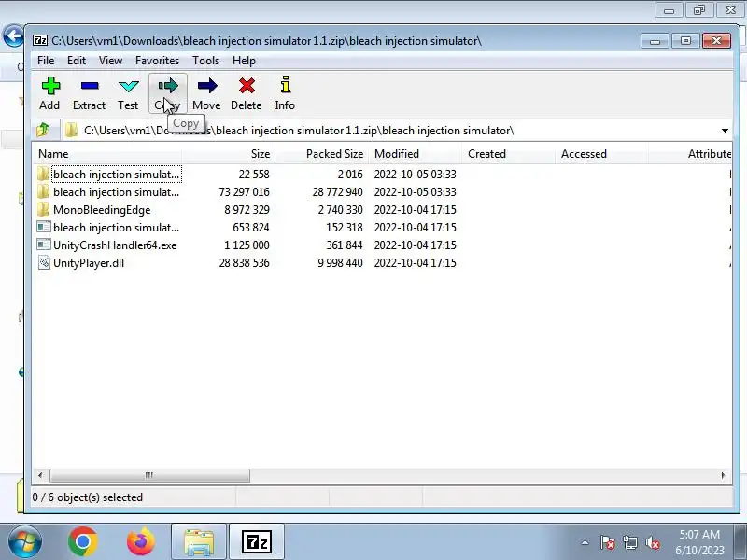747x560 pixels.
Task: Expand the address bar path dropdown
Action: point(725,130)
